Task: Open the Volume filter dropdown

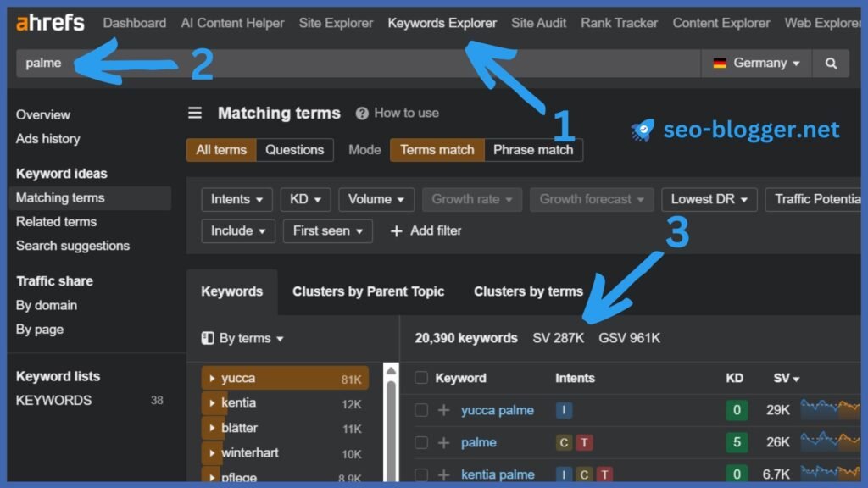Action: [376, 199]
